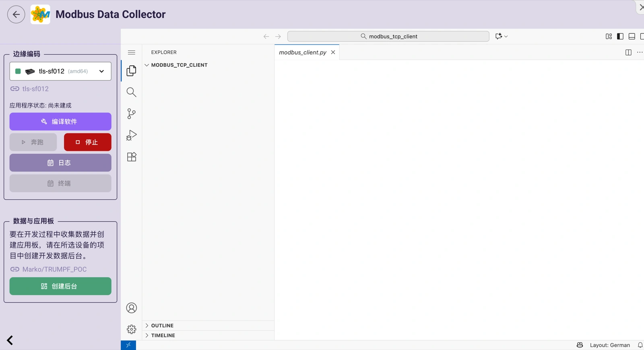Open the notifications bell in the status bar
Viewport: 644px width, 350px height.
pos(640,345)
